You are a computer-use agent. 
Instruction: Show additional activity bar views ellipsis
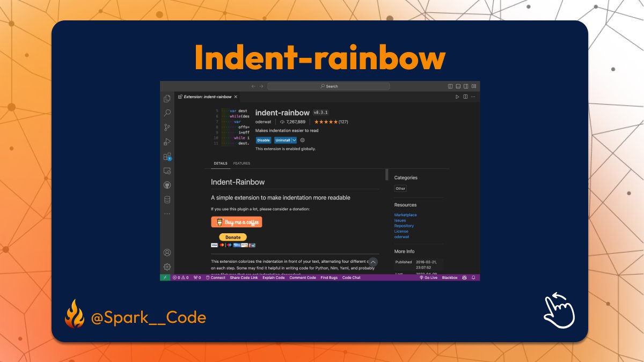click(x=167, y=213)
